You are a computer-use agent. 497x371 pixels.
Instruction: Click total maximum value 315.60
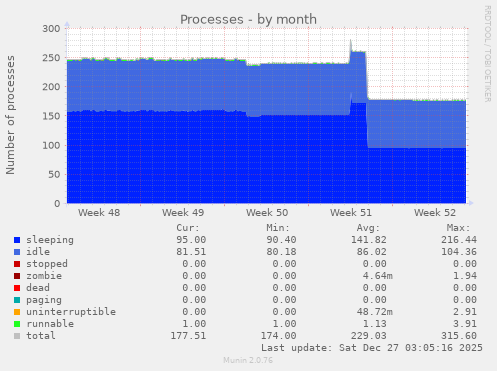point(459,336)
